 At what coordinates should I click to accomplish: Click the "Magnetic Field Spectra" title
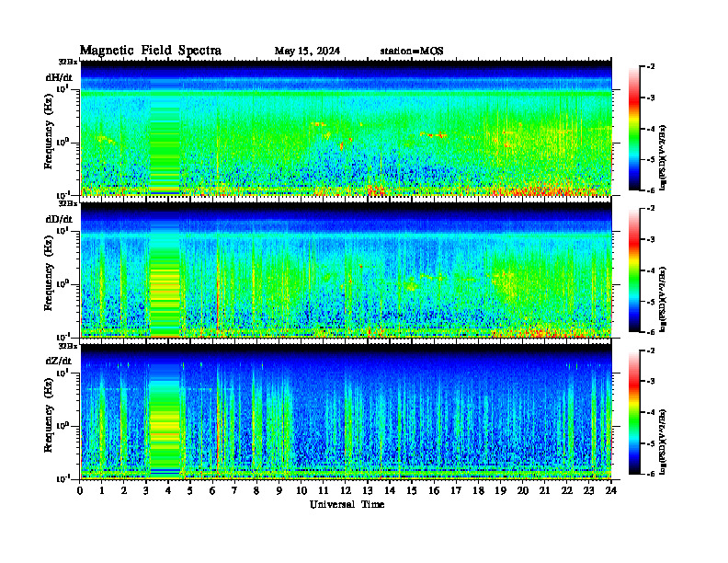coord(151,51)
